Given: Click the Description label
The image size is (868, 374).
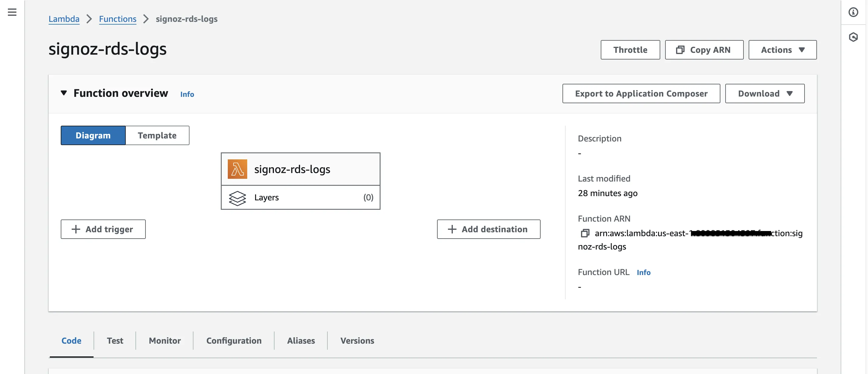Looking at the screenshot, I should pos(600,138).
